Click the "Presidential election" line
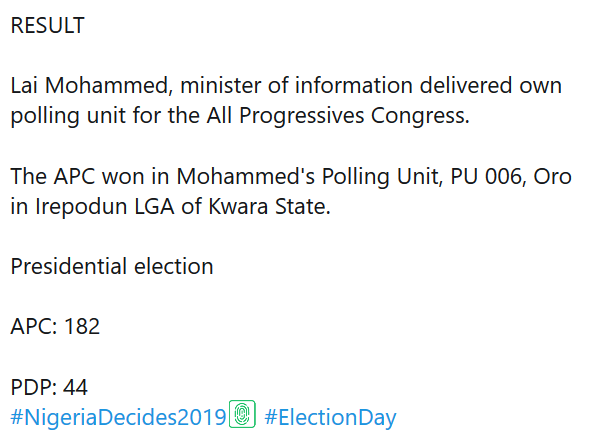Image resolution: width=600 pixels, height=433 pixels. (111, 267)
